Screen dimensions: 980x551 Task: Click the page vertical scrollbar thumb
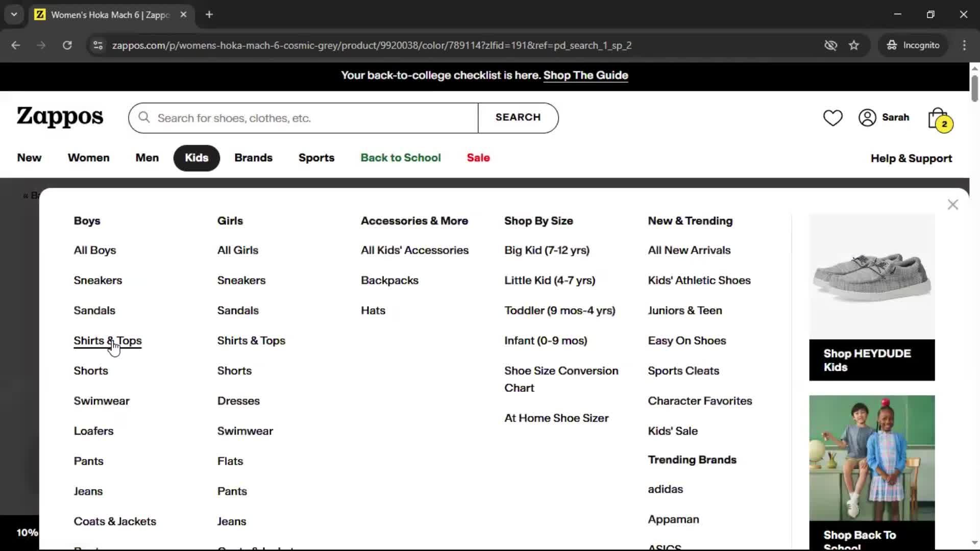pos(974,88)
